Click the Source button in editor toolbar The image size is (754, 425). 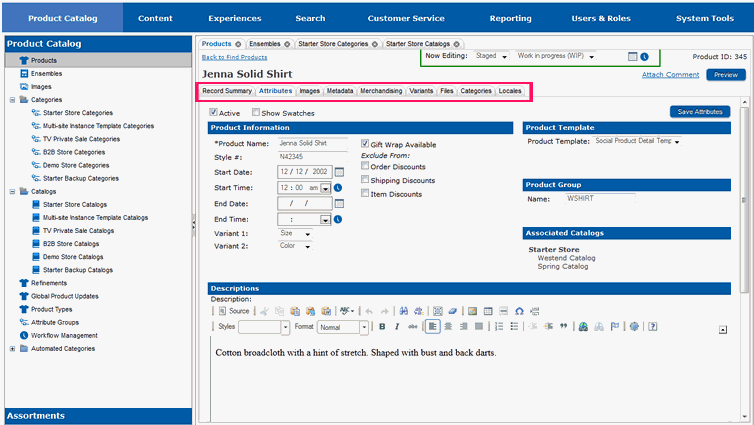point(233,311)
